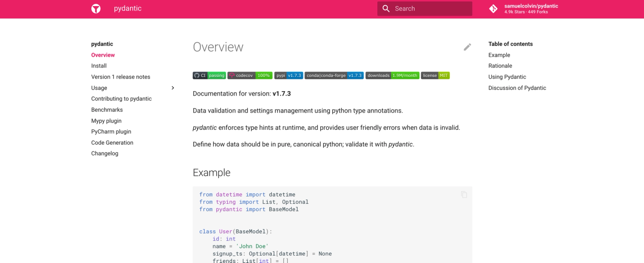Click the 'id: int' code line
644x263 pixels.
[x=224, y=239]
